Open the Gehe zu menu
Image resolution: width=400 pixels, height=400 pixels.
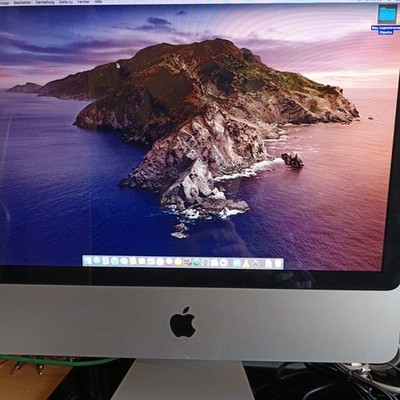click(x=66, y=2)
